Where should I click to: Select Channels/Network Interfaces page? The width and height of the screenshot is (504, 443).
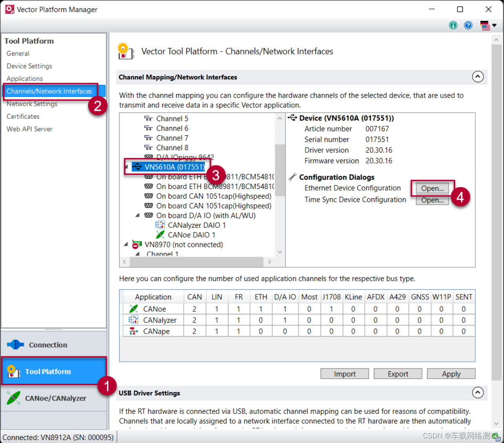click(54, 91)
